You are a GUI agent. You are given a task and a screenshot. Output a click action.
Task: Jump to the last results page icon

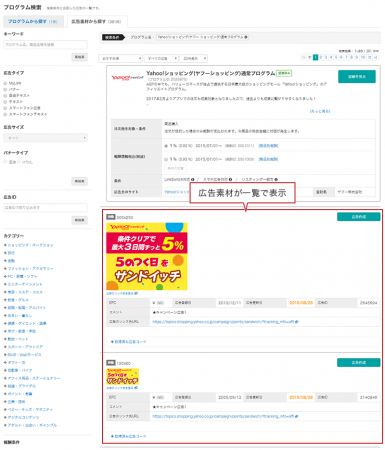click(376, 57)
